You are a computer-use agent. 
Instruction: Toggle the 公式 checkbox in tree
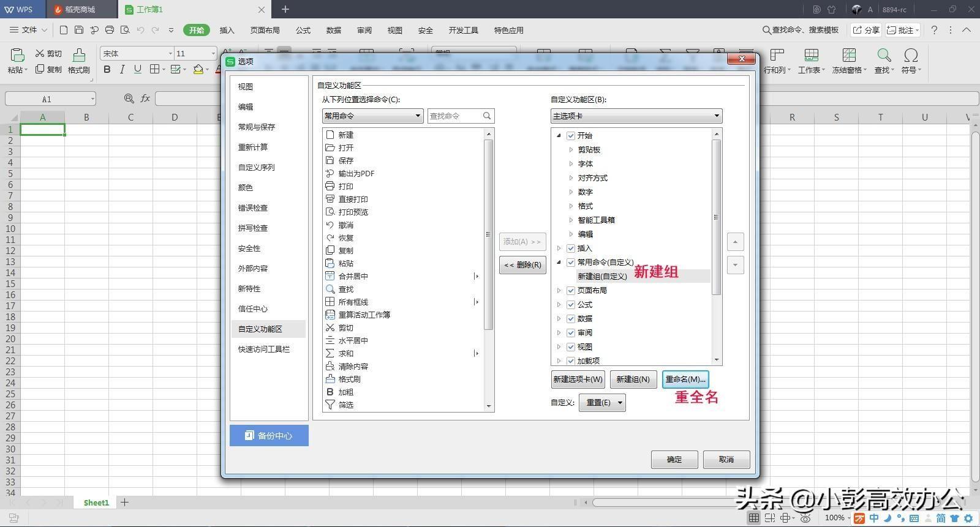571,305
